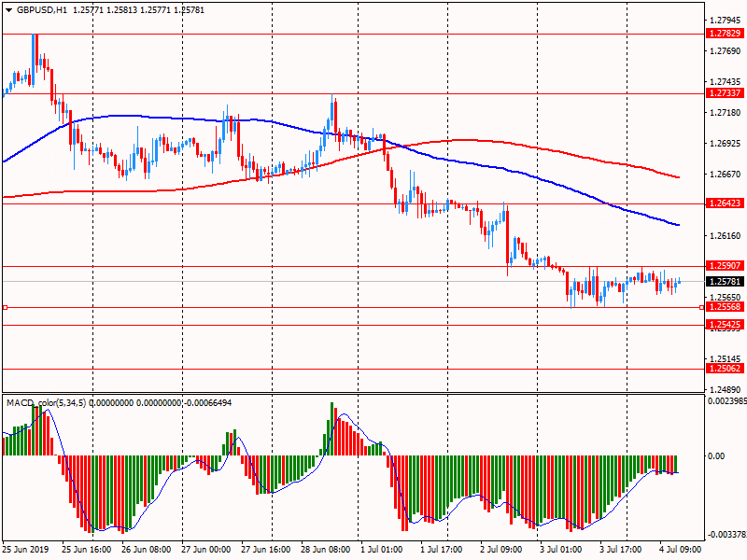Click the 28 Jun 08:00 time label
747x560 pixels.
coord(325,549)
